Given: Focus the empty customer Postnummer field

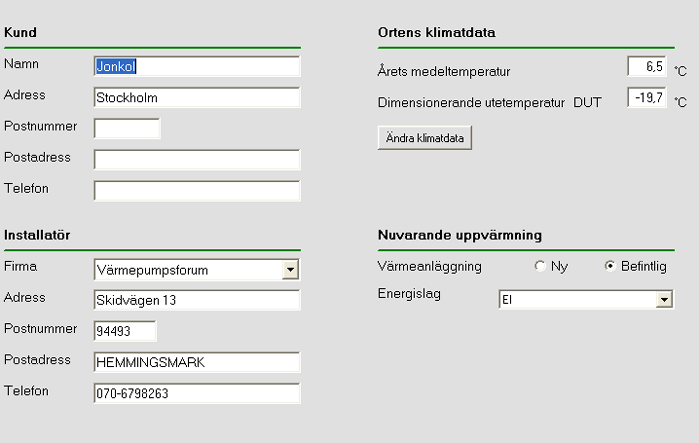Looking at the screenshot, I should [127, 128].
